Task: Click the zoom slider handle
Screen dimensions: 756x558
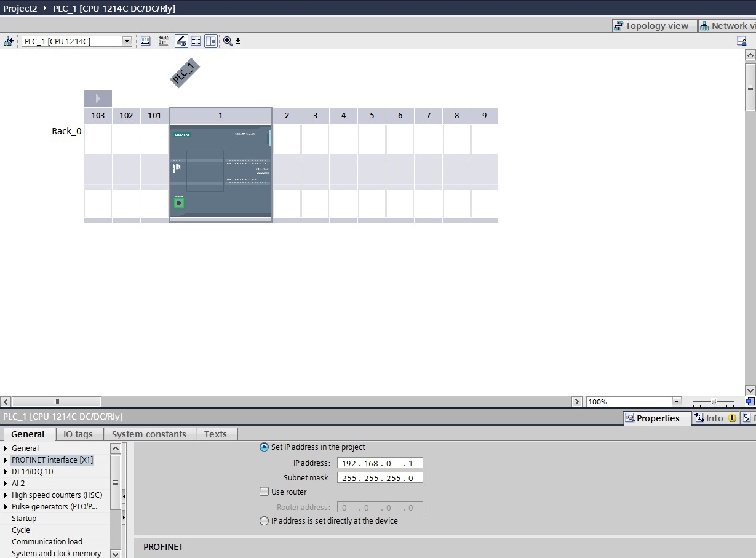Action: pos(713,402)
